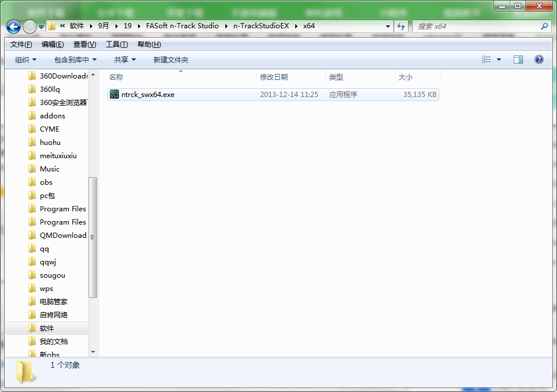Refresh the folder view
The width and height of the screenshot is (557, 392).
pos(401,27)
